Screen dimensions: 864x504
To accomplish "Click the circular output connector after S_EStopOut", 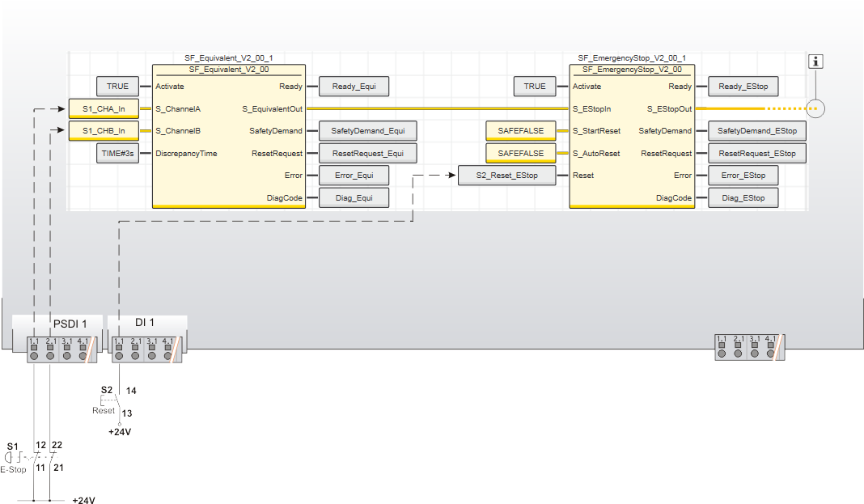I will [x=815, y=108].
